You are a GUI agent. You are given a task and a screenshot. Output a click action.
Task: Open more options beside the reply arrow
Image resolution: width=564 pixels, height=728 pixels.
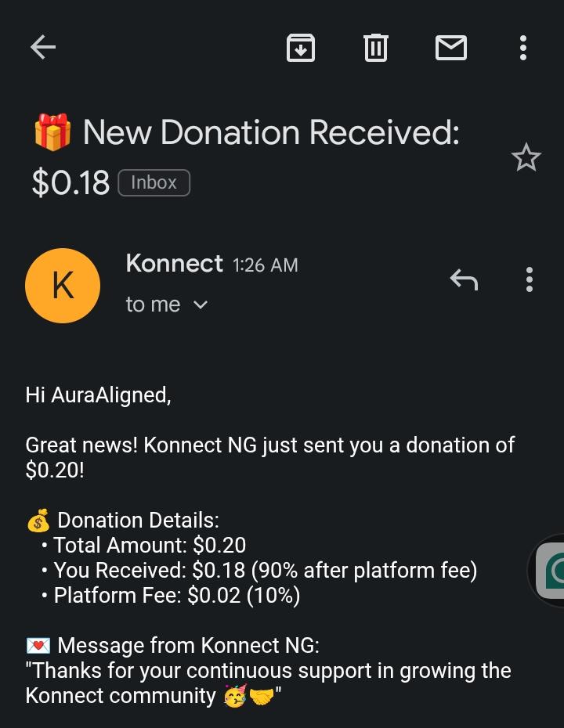[530, 279]
